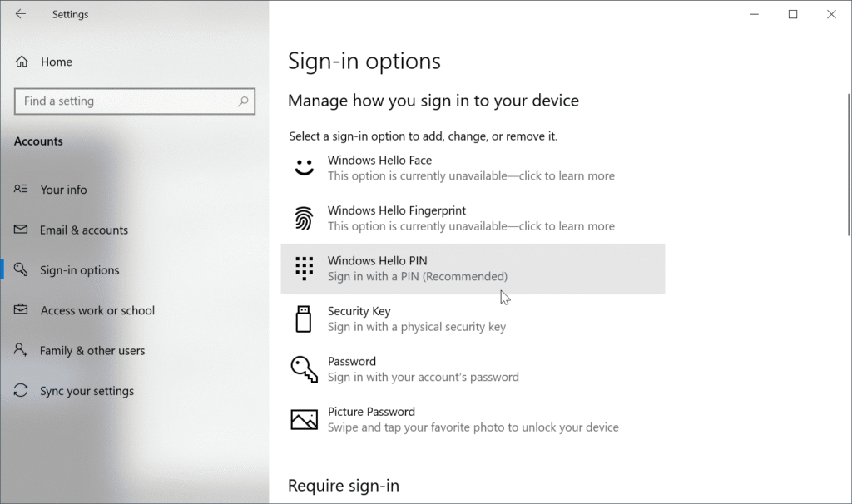Click inside the Find a setting box
Viewport: 852px width, 504px height.
[125, 101]
